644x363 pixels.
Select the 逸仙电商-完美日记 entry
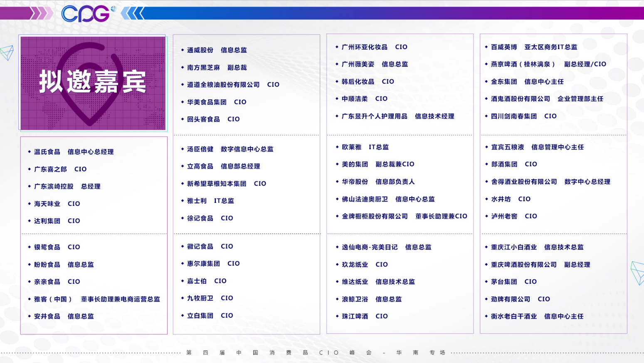pyautogui.click(x=387, y=247)
